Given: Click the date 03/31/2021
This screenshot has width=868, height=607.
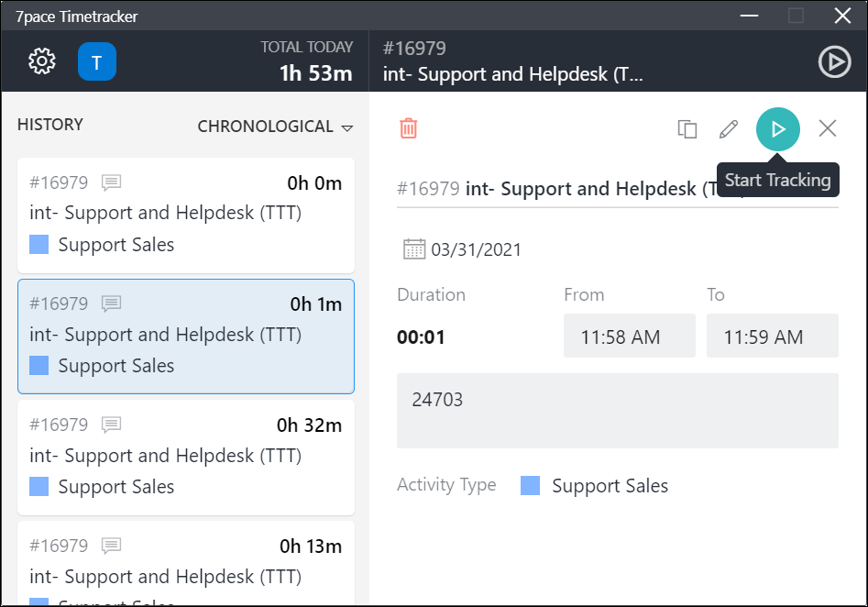Looking at the screenshot, I should pyautogui.click(x=476, y=249).
